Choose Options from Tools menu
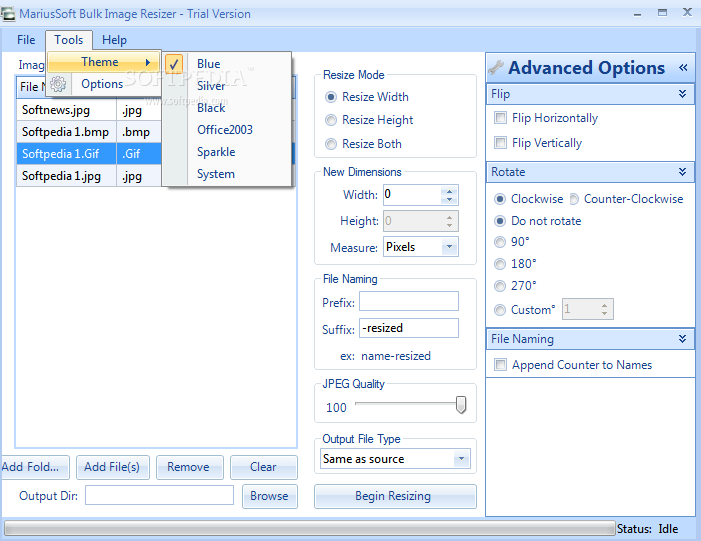The width and height of the screenshot is (701, 541). (102, 84)
